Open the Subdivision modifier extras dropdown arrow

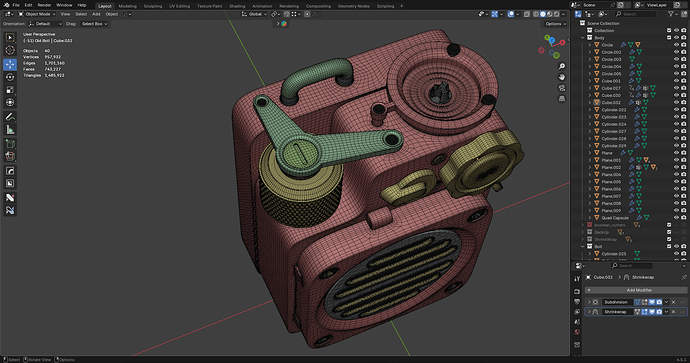coord(666,302)
